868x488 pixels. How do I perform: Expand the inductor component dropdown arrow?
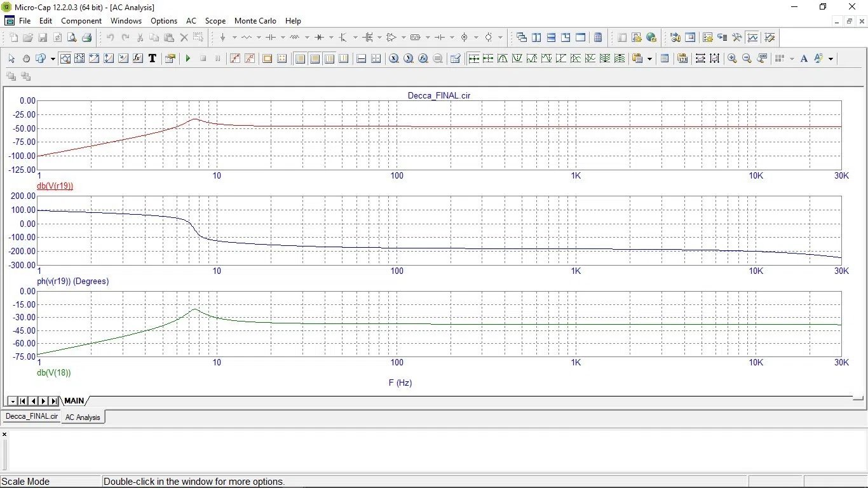coord(307,37)
